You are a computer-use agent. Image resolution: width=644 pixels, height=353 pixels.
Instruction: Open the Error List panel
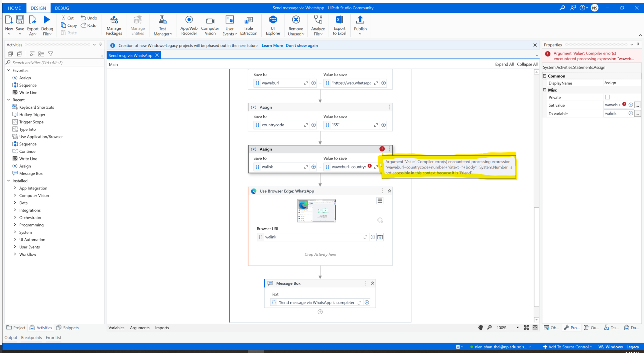click(x=53, y=338)
